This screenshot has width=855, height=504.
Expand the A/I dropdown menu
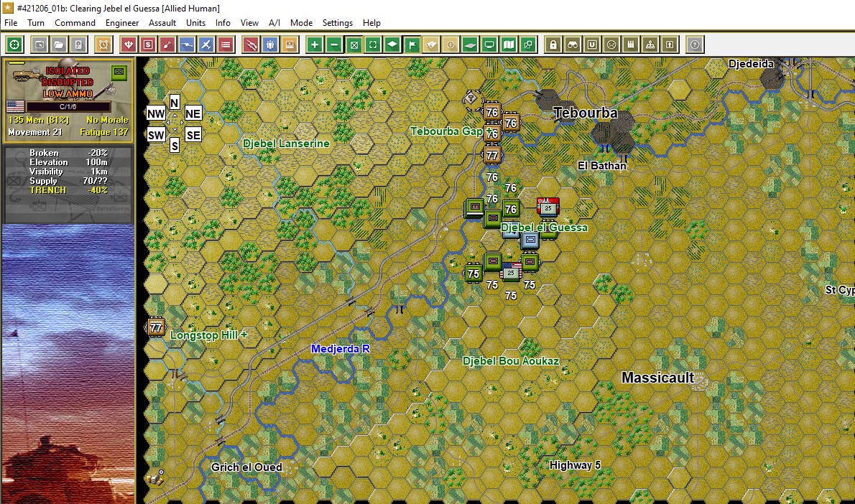click(274, 23)
